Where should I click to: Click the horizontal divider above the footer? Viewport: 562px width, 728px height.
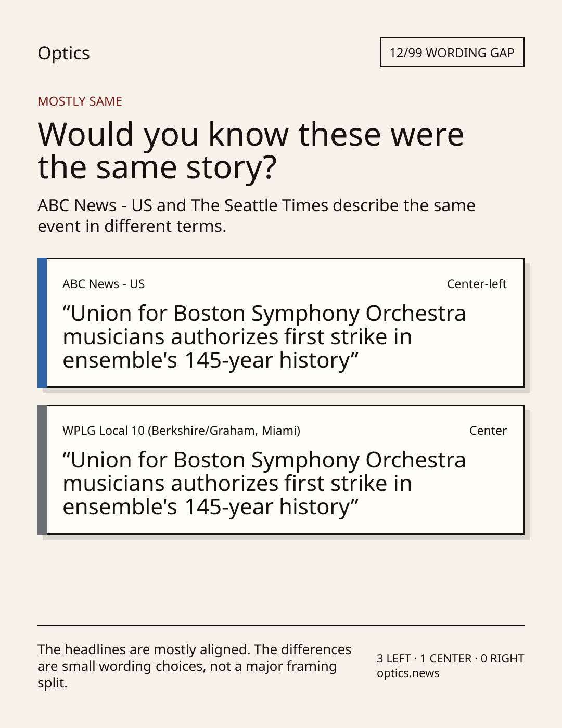pos(281,625)
